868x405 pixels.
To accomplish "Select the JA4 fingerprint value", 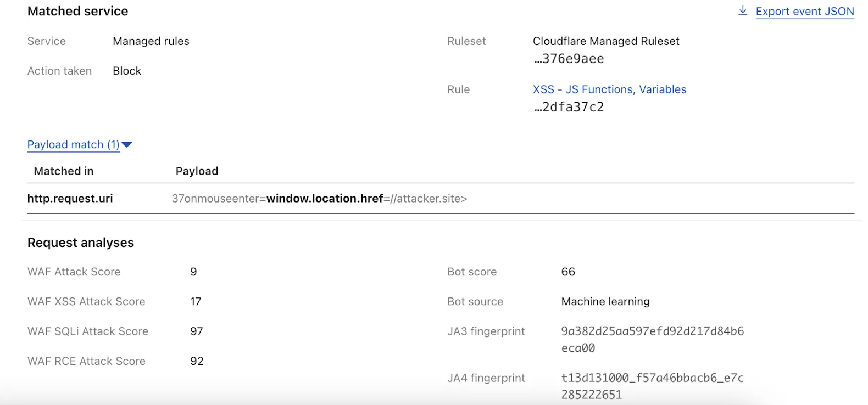I will [653, 386].
